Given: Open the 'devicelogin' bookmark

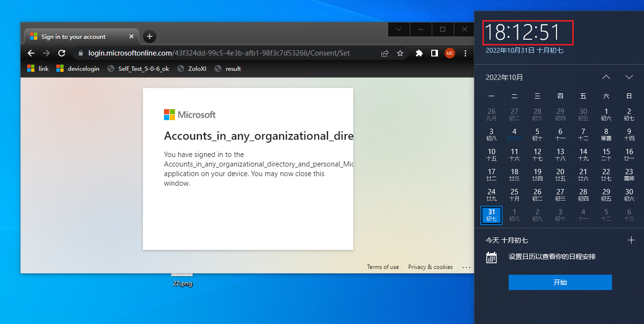Looking at the screenshot, I should [x=78, y=68].
